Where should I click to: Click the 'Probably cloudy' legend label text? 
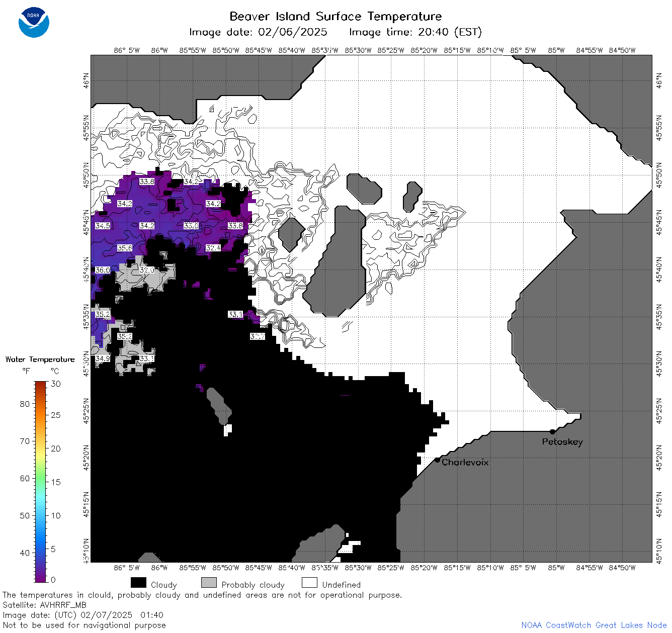click(x=253, y=585)
